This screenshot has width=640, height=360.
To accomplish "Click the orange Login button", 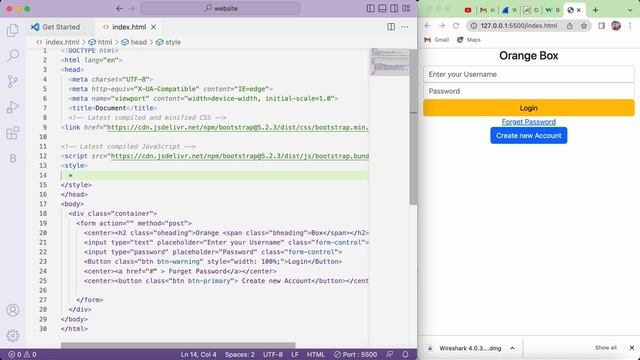I will [x=529, y=108].
